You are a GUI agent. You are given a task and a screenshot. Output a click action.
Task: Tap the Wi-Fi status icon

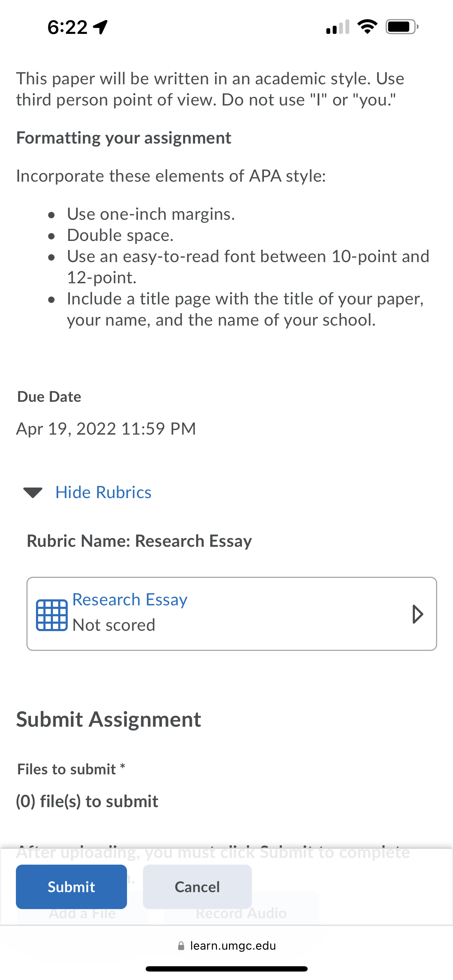pyautogui.click(x=367, y=26)
